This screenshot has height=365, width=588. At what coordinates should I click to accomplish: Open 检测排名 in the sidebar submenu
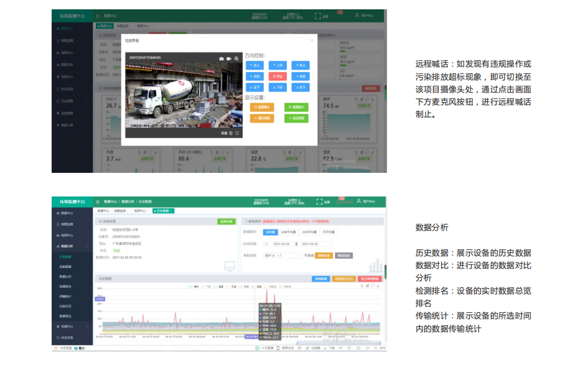pos(65,286)
